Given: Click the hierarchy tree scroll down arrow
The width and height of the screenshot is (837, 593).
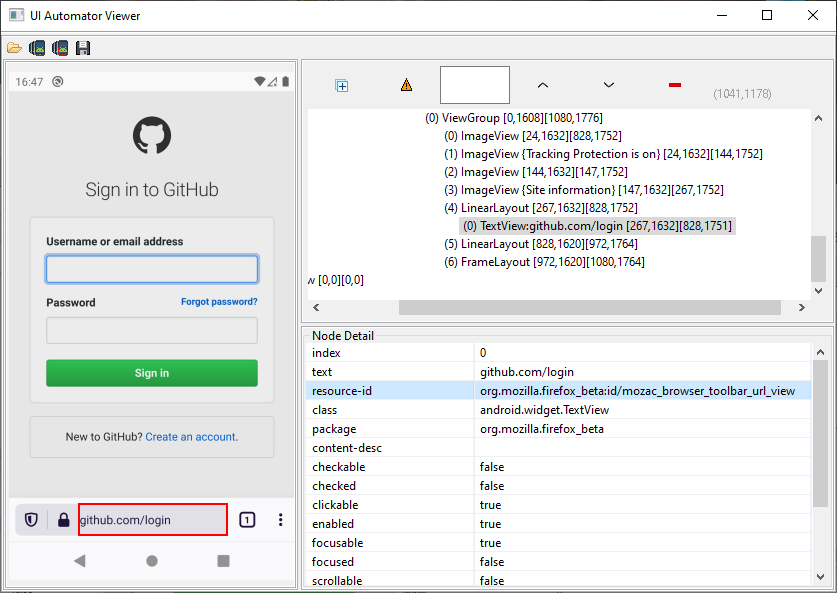Looking at the screenshot, I should pyautogui.click(x=818, y=291).
